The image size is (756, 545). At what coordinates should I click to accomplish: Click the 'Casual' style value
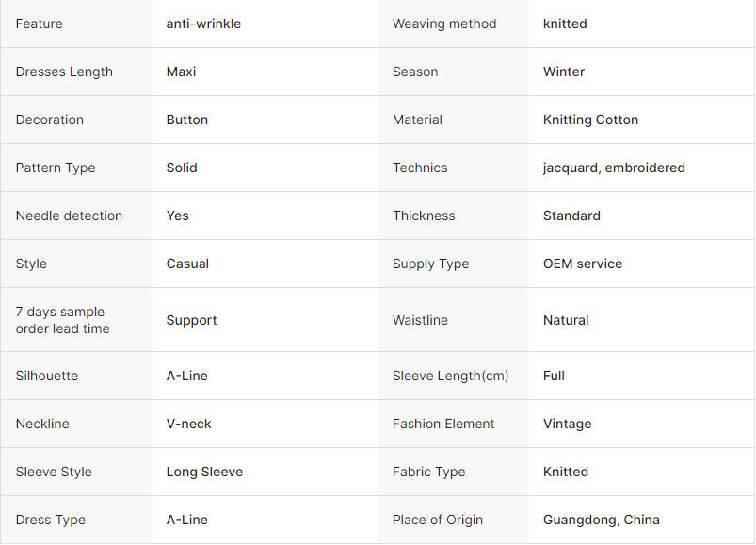tap(187, 264)
